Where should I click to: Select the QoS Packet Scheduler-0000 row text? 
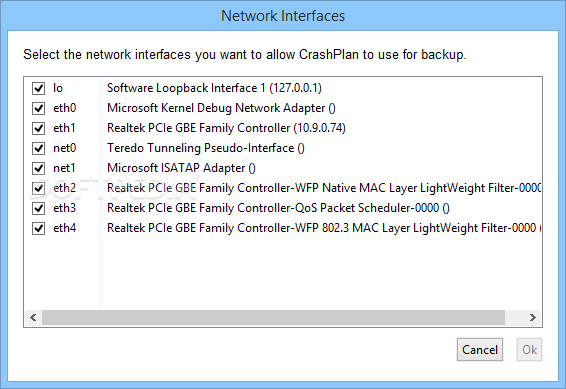(278, 208)
